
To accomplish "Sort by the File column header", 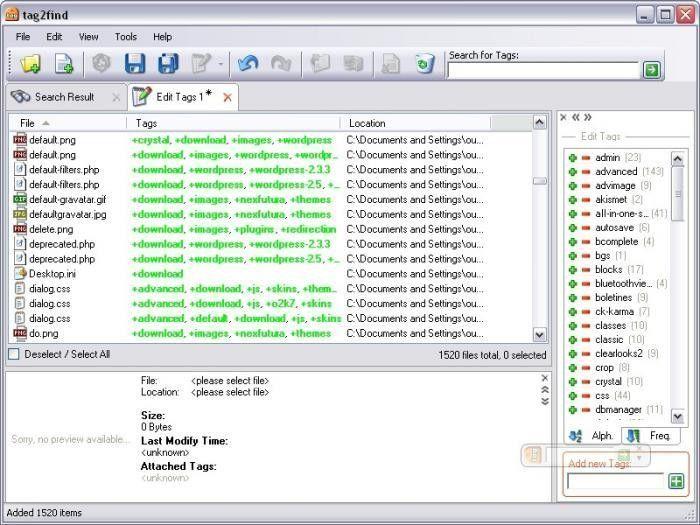I will tap(68, 123).
